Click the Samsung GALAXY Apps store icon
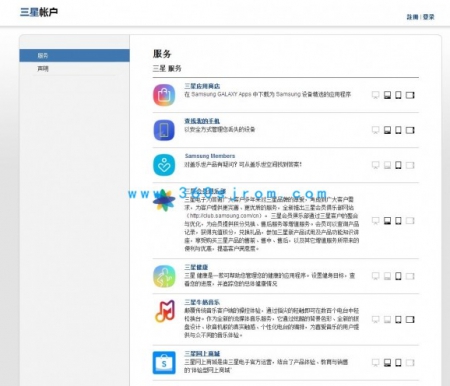The image size is (450, 386). (164, 95)
